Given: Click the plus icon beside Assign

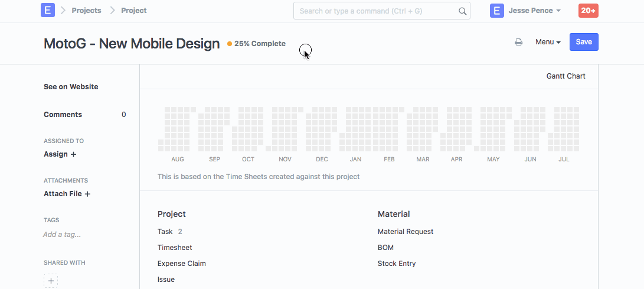Looking at the screenshot, I should (74, 154).
